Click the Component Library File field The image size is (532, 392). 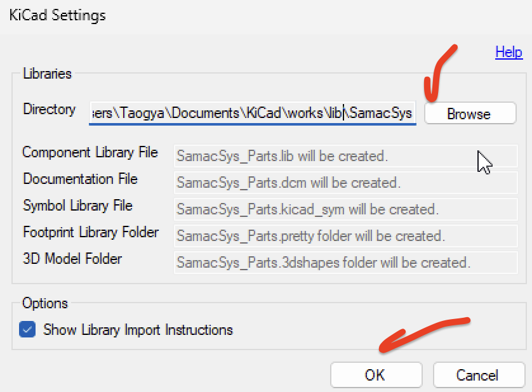click(x=346, y=156)
